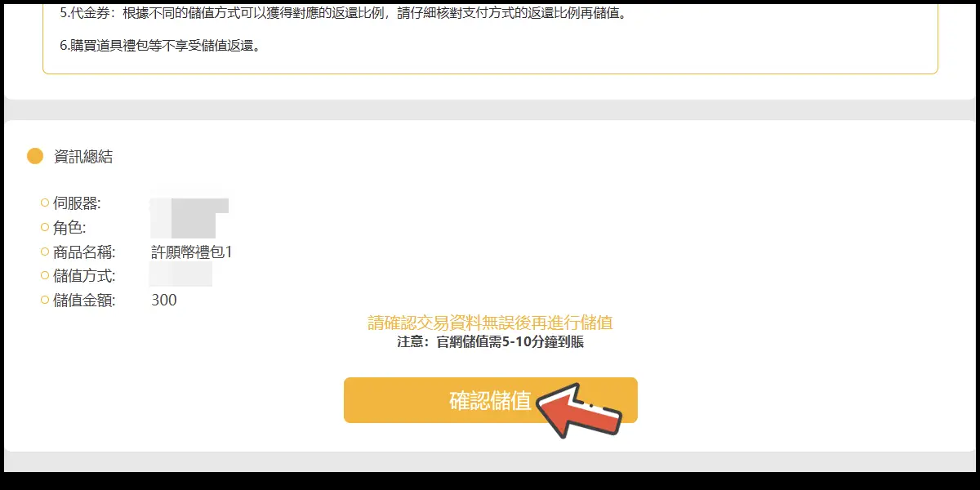Click the bullet circle next to 商品名稱
The width and height of the screenshot is (980, 490).
tap(45, 252)
